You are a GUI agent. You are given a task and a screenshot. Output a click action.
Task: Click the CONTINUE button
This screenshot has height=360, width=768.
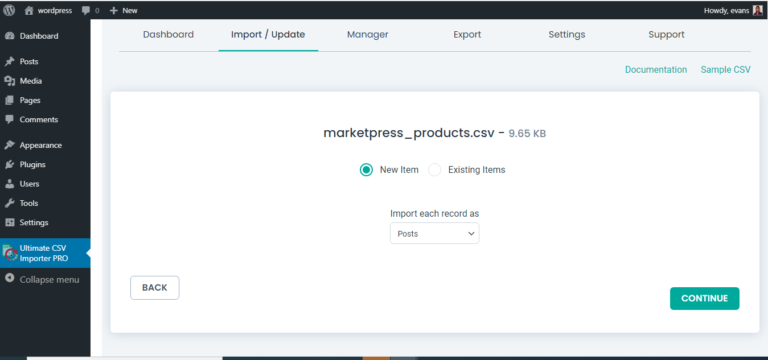(704, 298)
